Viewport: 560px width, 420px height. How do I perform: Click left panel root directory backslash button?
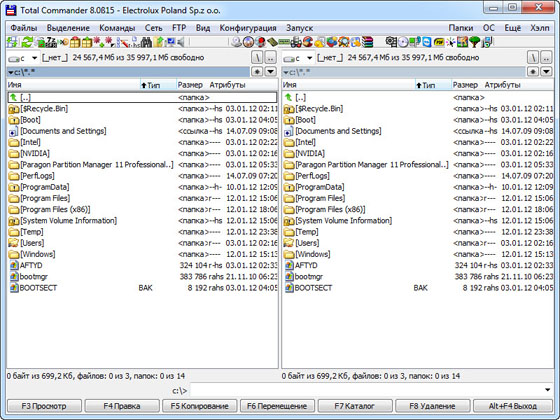tap(257, 58)
